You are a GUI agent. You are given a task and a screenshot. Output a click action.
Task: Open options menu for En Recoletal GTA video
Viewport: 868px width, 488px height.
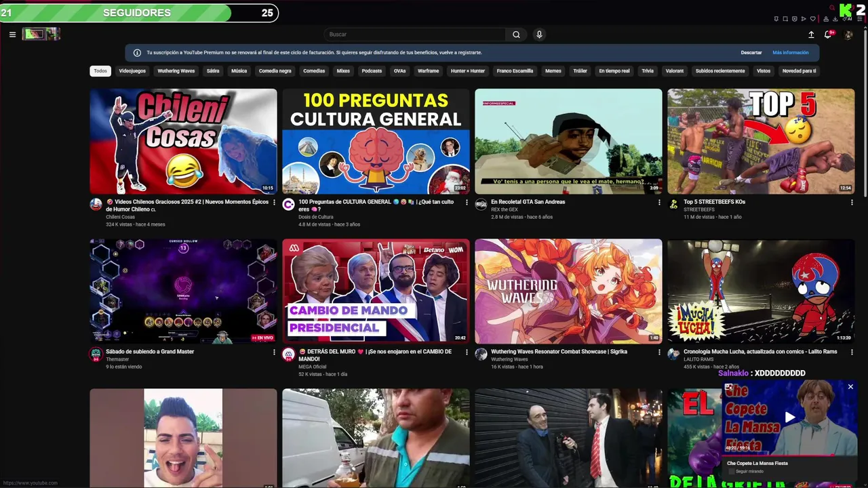(659, 202)
